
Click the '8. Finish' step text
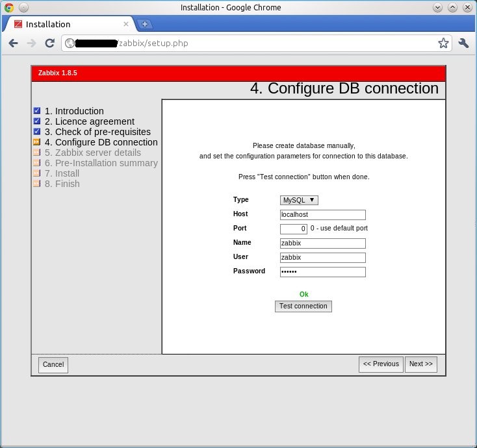point(62,184)
